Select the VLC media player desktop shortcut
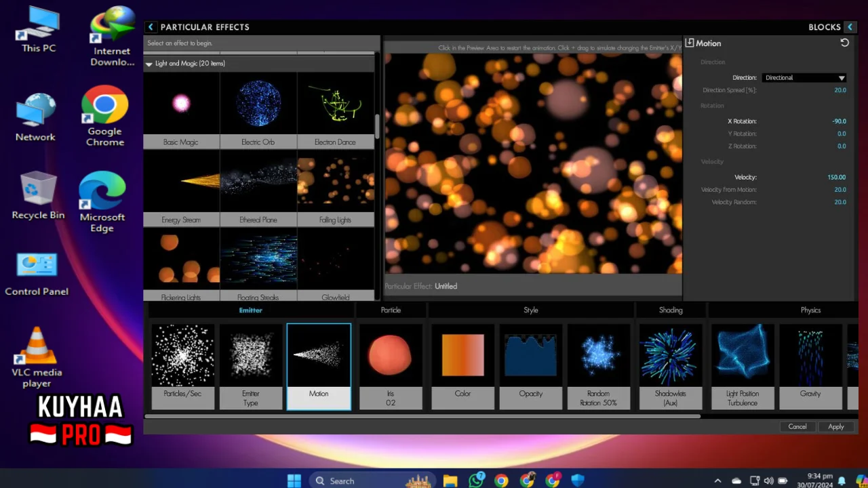868x488 pixels. tap(37, 358)
